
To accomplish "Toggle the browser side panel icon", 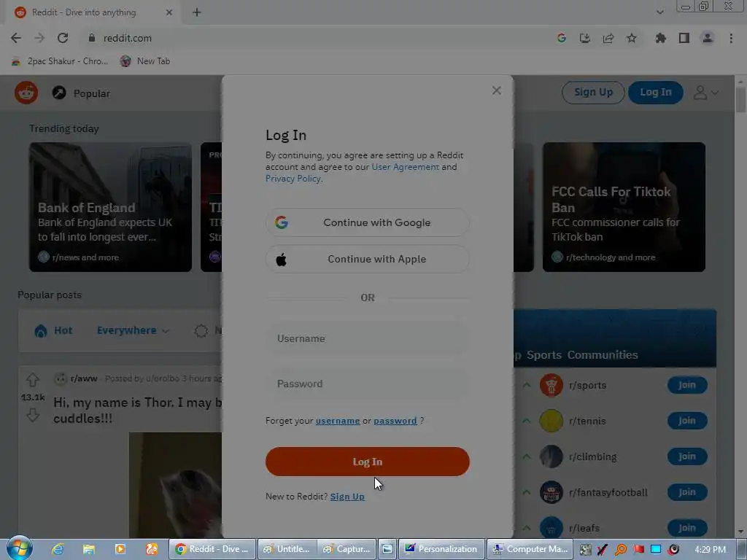I will (684, 38).
